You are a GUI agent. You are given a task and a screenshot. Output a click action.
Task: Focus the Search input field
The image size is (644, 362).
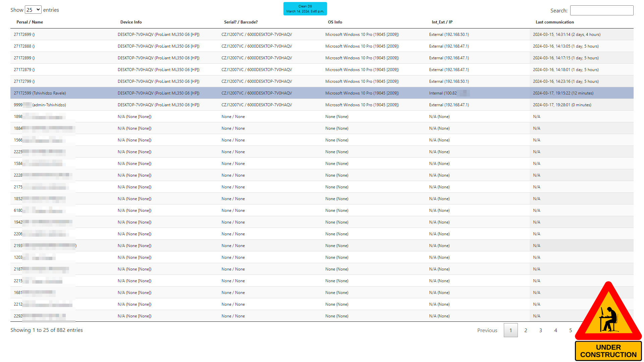coord(601,10)
